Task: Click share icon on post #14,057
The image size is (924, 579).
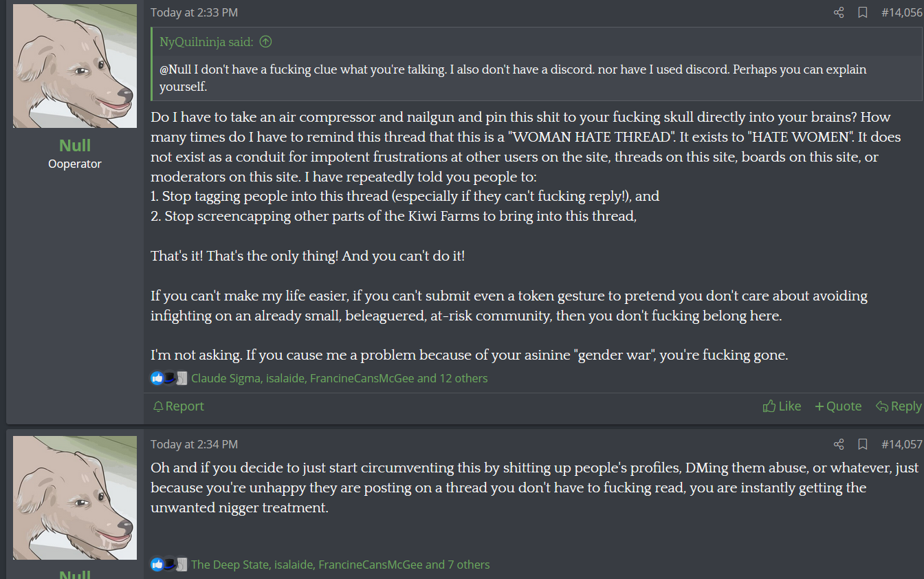Action: pos(838,444)
